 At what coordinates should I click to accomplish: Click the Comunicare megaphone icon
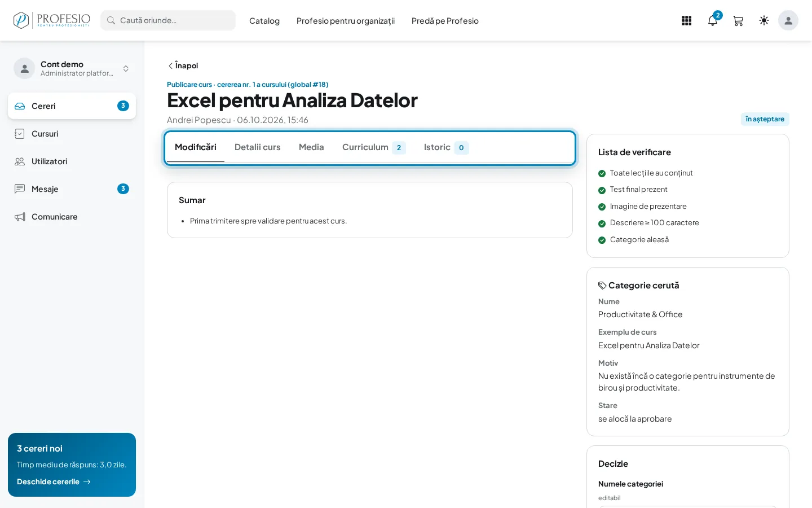(x=20, y=217)
